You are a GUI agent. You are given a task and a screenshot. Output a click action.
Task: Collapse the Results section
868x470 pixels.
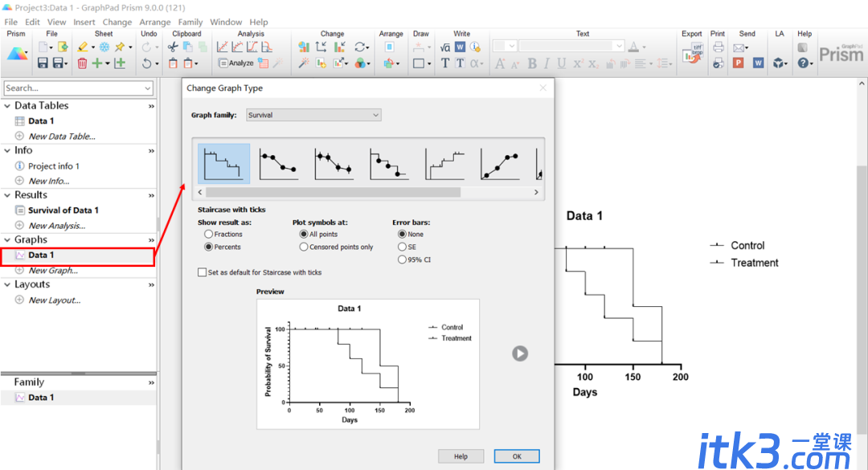[7, 195]
